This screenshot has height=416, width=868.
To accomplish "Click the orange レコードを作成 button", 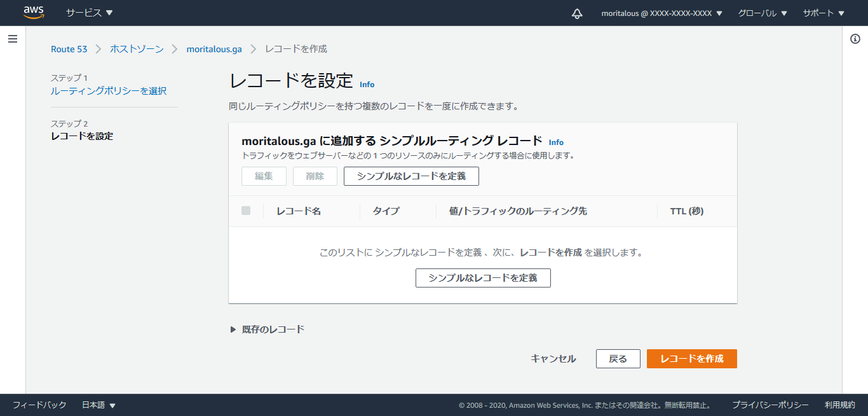I will click(x=691, y=359).
